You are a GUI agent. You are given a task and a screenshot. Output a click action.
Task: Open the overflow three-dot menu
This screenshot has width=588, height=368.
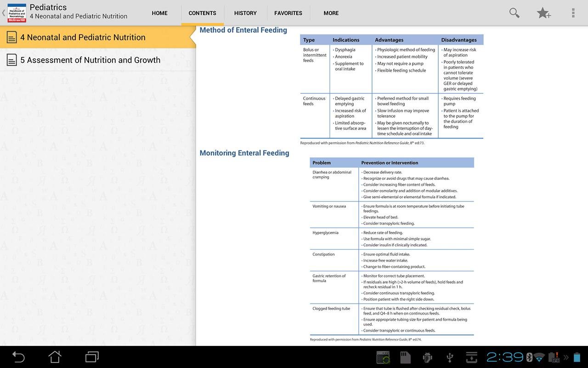(x=573, y=13)
